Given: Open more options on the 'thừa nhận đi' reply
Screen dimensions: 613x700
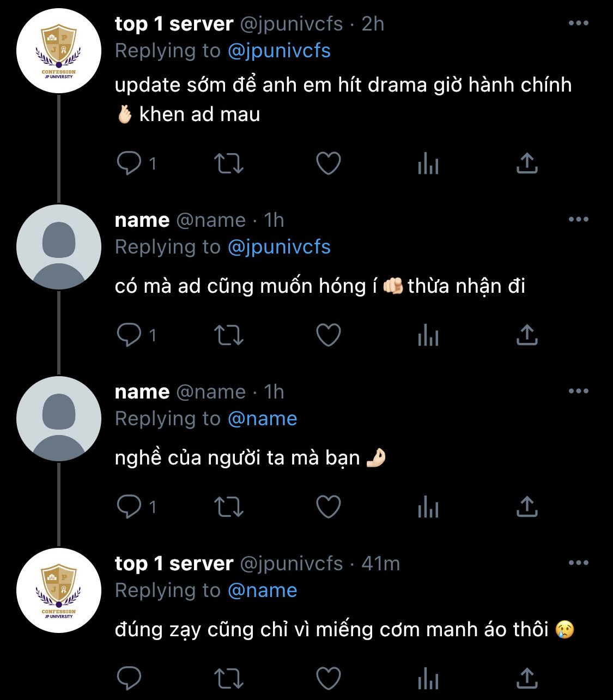Looking at the screenshot, I should pyautogui.click(x=578, y=219).
